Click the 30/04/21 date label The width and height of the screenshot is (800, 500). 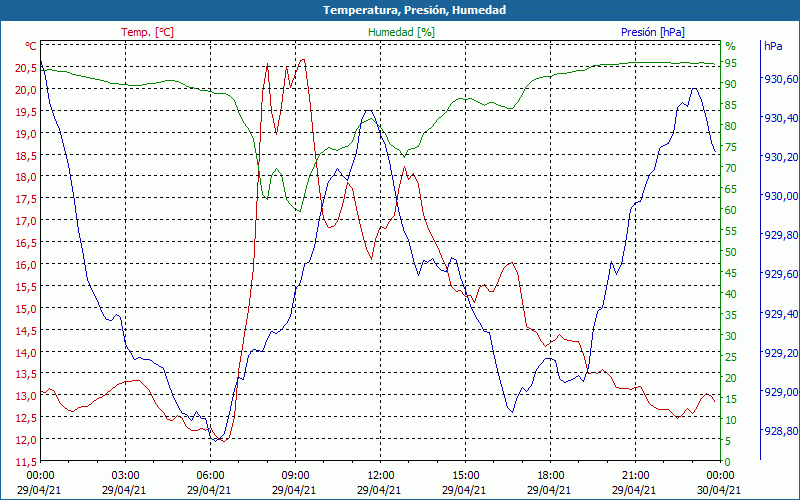click(x=718, y=490)
